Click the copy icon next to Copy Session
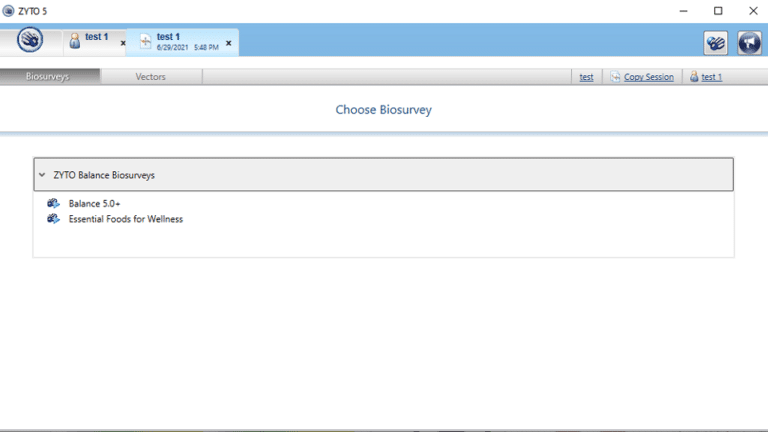768x432 pixels. coord(615,77)
